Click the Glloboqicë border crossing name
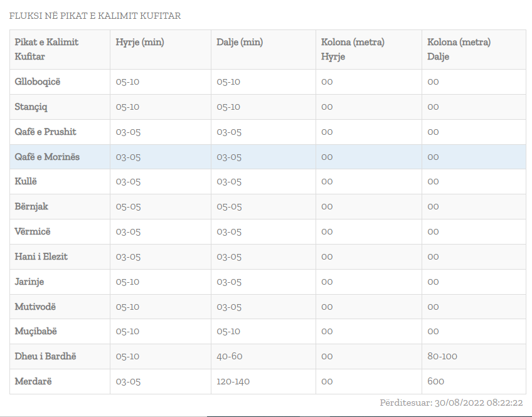The height and width of the screenshot is (417, 532). pyautogui.click(x=38, y=82)
